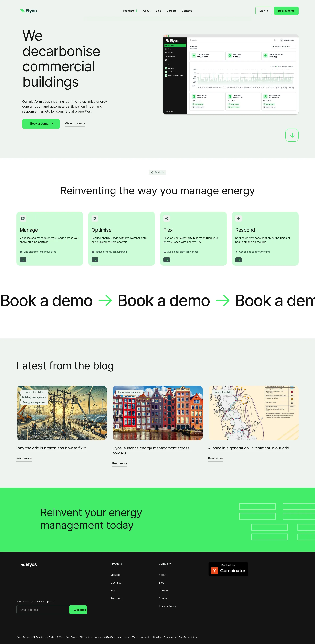Open the About page from top nav

pos(147,11)
